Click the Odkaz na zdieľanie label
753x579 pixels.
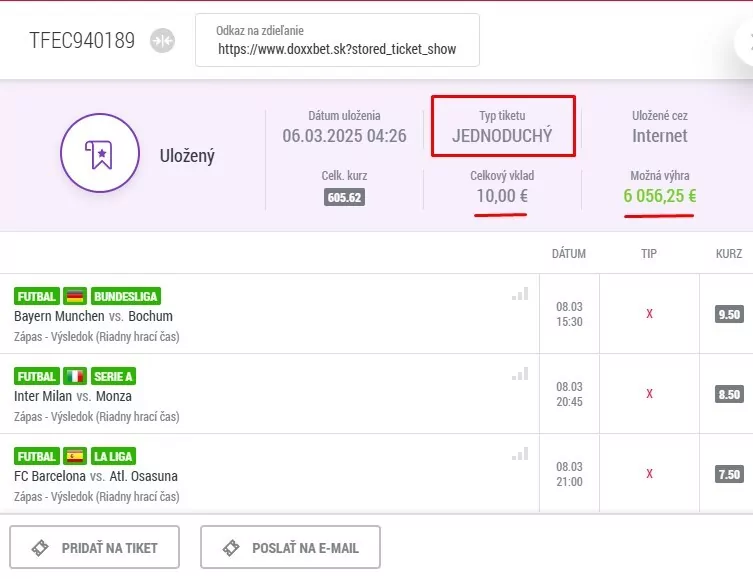click(260, 31)
